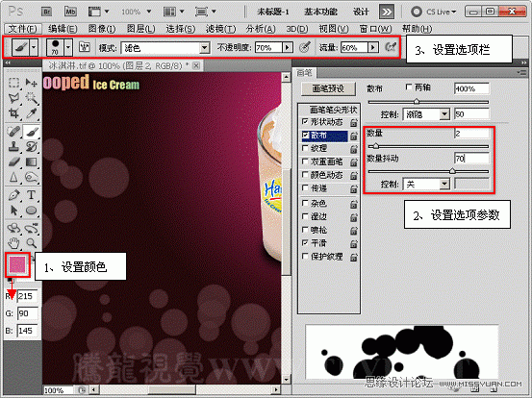Select the Blur tool
This screenshot has width=532, height=398.
pyautogui.click(x=13, y=177)
